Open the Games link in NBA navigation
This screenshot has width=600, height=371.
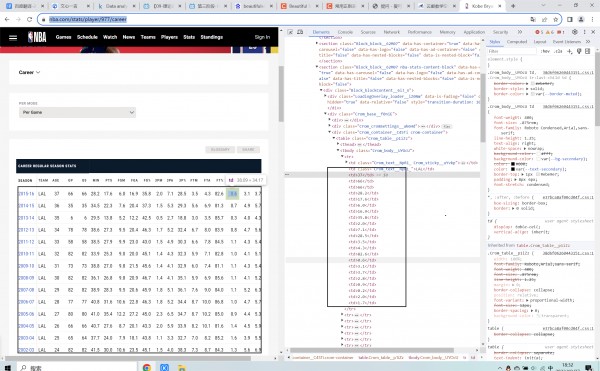(64, 37)
